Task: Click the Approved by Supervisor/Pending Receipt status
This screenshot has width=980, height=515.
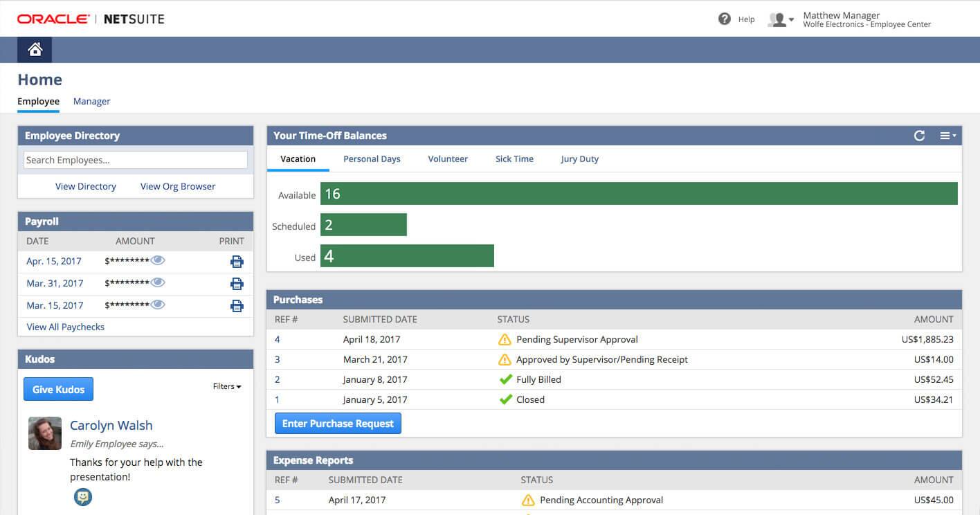Action: pyautogui.click(x=602, y=359)
